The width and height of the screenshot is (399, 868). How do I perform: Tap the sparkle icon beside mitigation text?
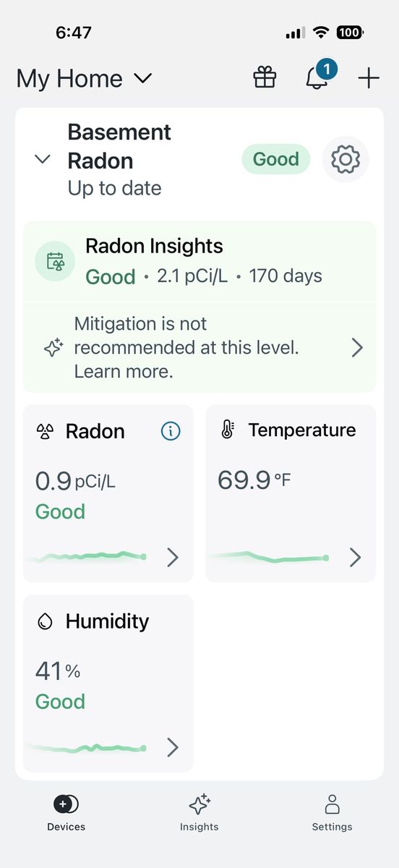pyautogui.click(x=53, y=348)
